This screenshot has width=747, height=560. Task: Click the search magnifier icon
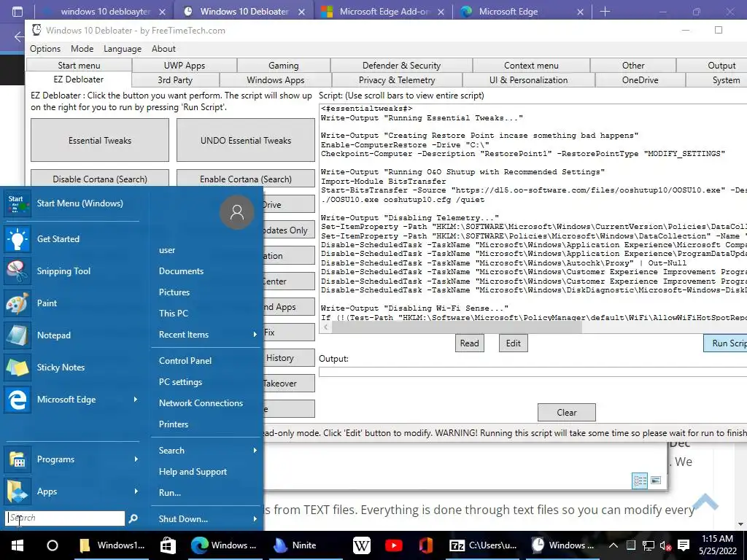click(x=133, y=518)
